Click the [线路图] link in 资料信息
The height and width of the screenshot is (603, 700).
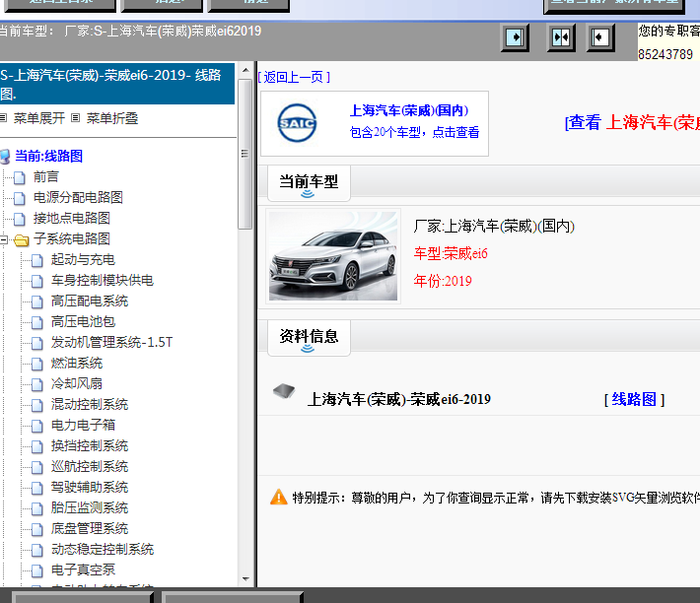(x=634, y=399)
